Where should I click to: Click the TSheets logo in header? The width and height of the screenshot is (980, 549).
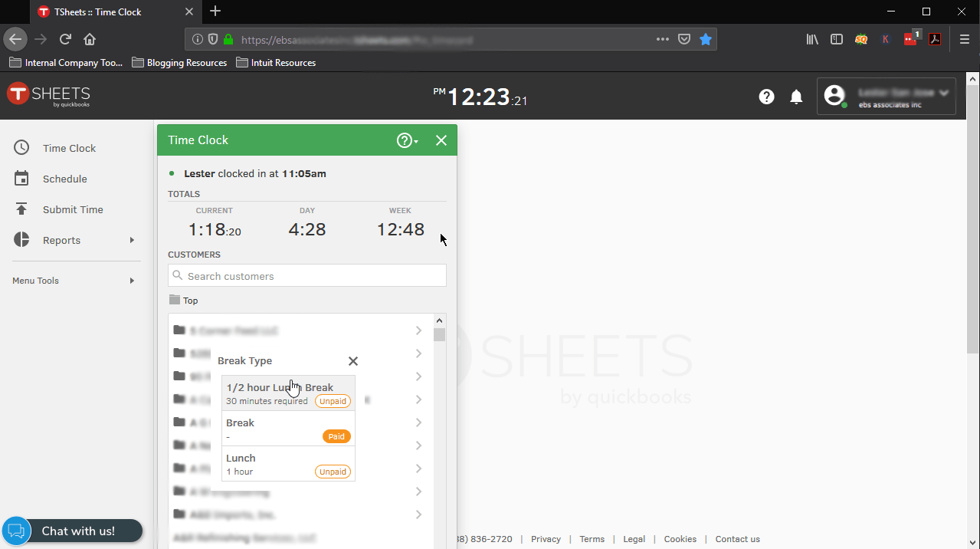point(49,95)
